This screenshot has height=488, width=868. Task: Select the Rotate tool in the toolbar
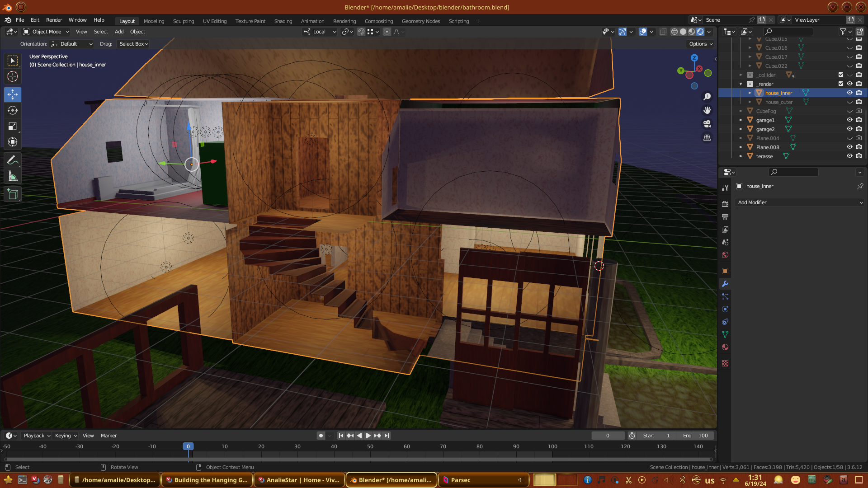pyautogui.click(x=13, y=111)
